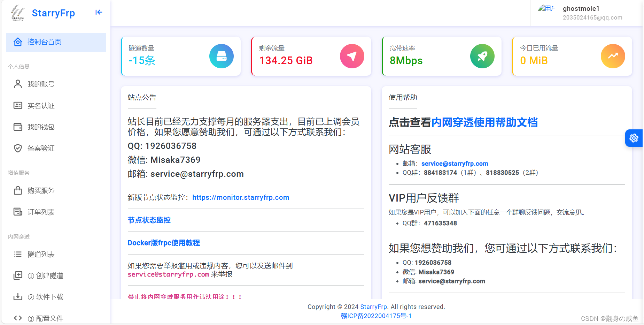Click the green rocket icon in 宽带速率 card

click(x=482, y=56)
